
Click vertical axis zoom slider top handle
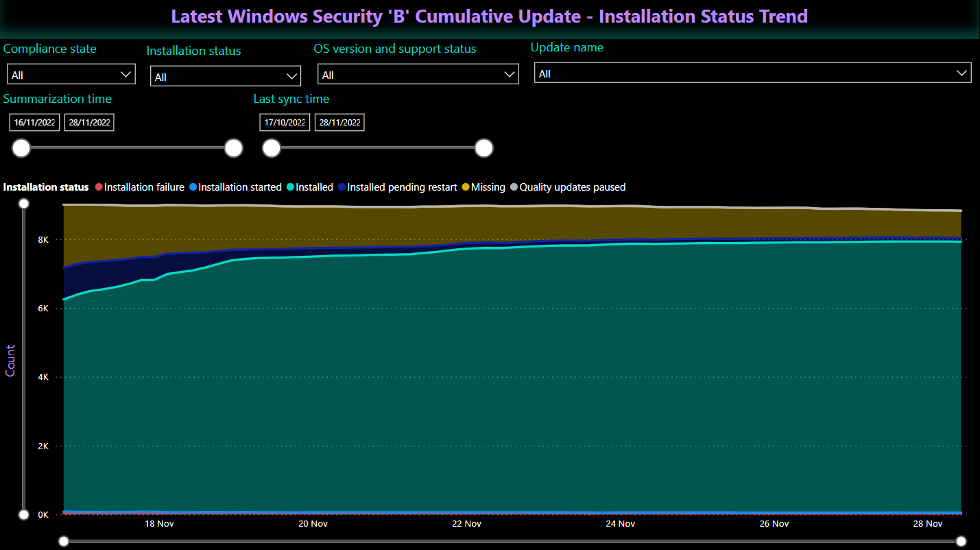pos(24,204)
